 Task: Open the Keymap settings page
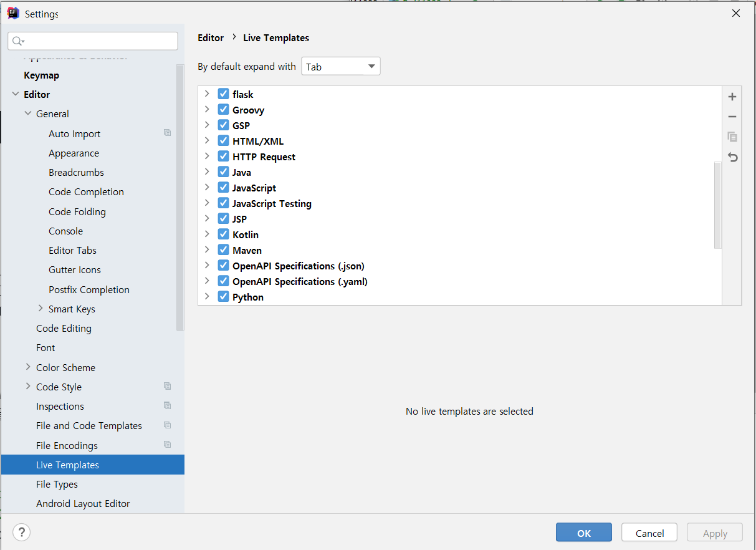click(42, 75)
